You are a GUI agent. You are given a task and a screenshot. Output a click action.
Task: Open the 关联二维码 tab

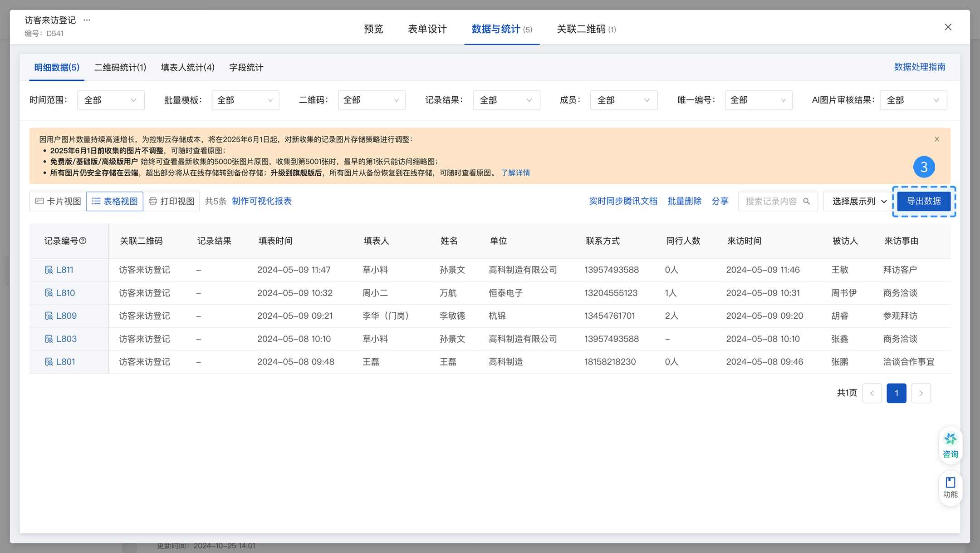[x=586, y=29]
